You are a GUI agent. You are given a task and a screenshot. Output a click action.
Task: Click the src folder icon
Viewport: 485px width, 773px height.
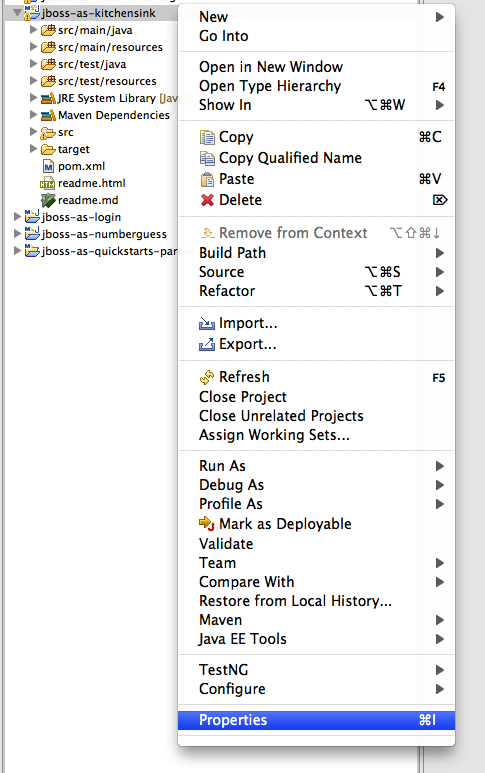tap(48, 133)
